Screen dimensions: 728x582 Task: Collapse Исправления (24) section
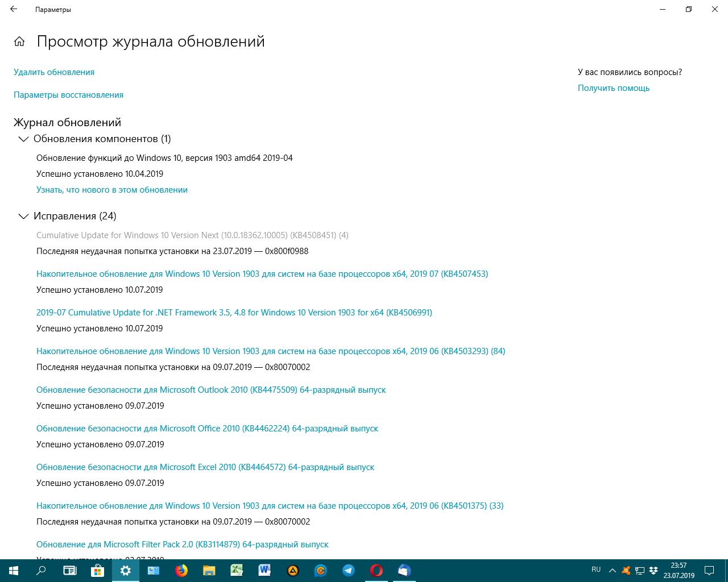tap(23, 216)
